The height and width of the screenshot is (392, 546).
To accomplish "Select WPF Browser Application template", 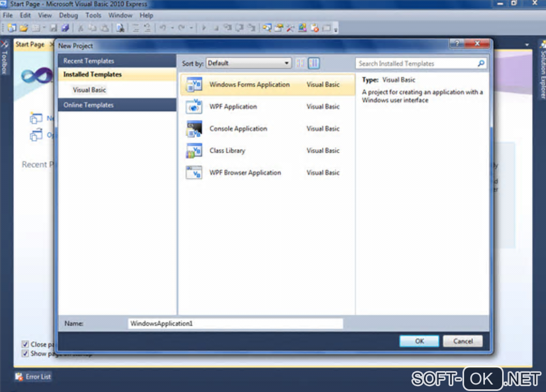I will [x=268, y=172].
